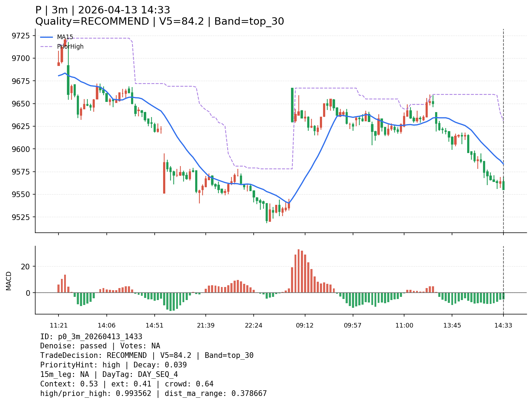Click the TradeDecision: RECOMMEND text line
Screen dimensions: 532x403
pos(147,355)
